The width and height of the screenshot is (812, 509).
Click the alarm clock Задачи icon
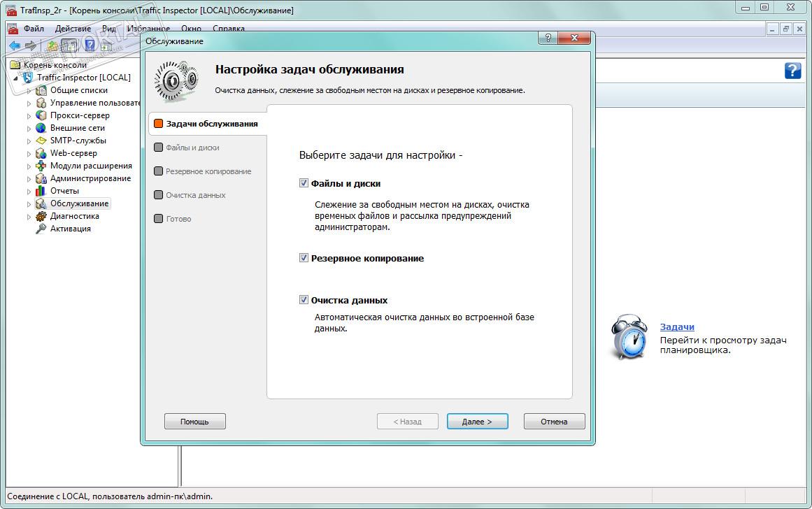629,337
